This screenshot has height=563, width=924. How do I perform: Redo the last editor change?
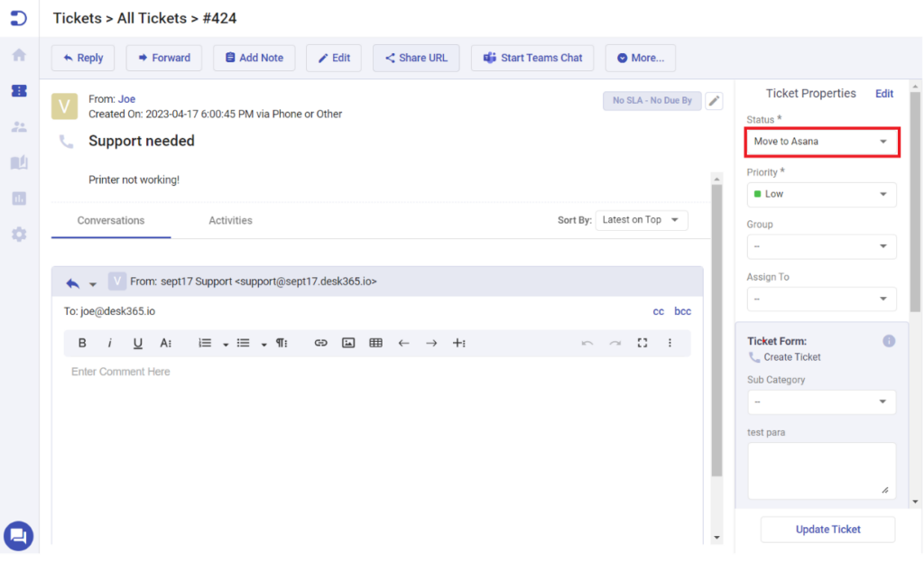pyautogui.click(x=614, y=343)
